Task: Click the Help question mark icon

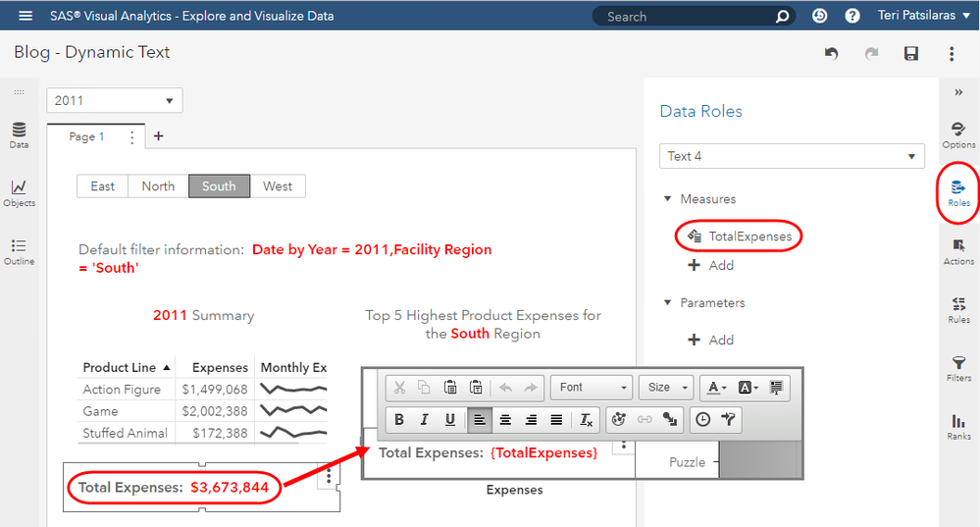Action: (x=852, y=16)
